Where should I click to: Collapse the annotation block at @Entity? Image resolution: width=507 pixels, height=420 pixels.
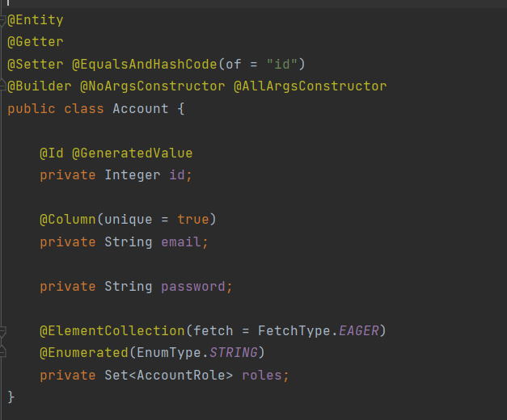pos(2,21)
